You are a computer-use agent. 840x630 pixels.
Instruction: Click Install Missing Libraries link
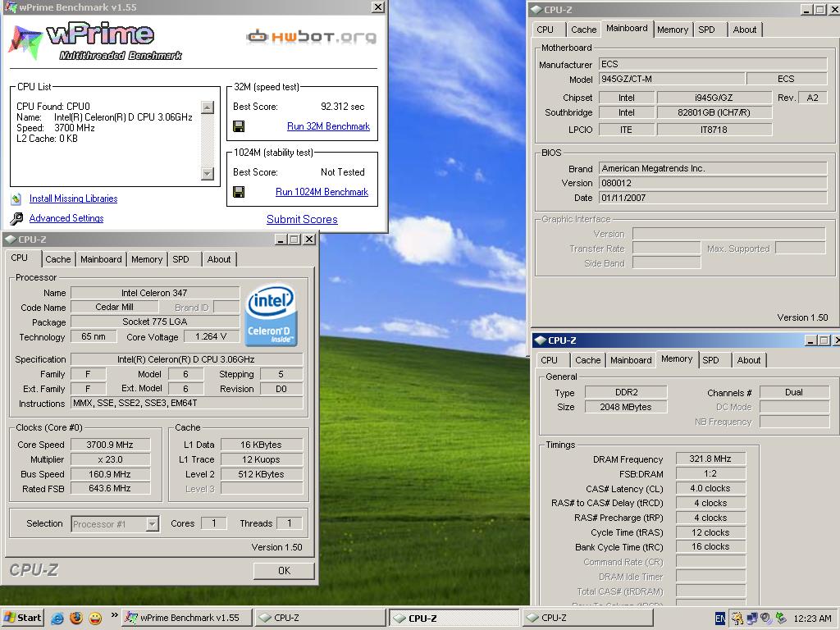(x=73, y=199)
